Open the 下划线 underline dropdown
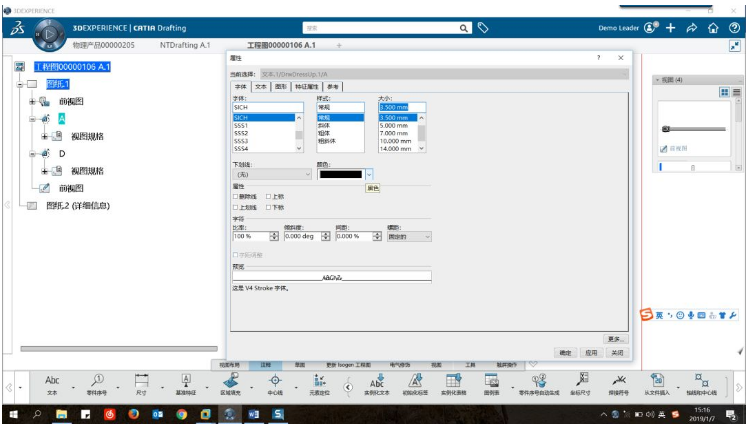This screenshot has width=749, height=429. [272, 174]
